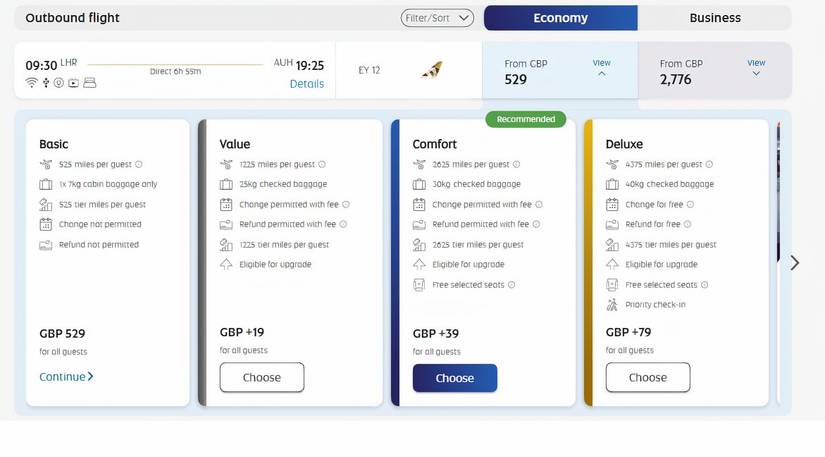This screenshot has width=825, height=457.
Task: Choose the Value fare
Action: [262, 378]
